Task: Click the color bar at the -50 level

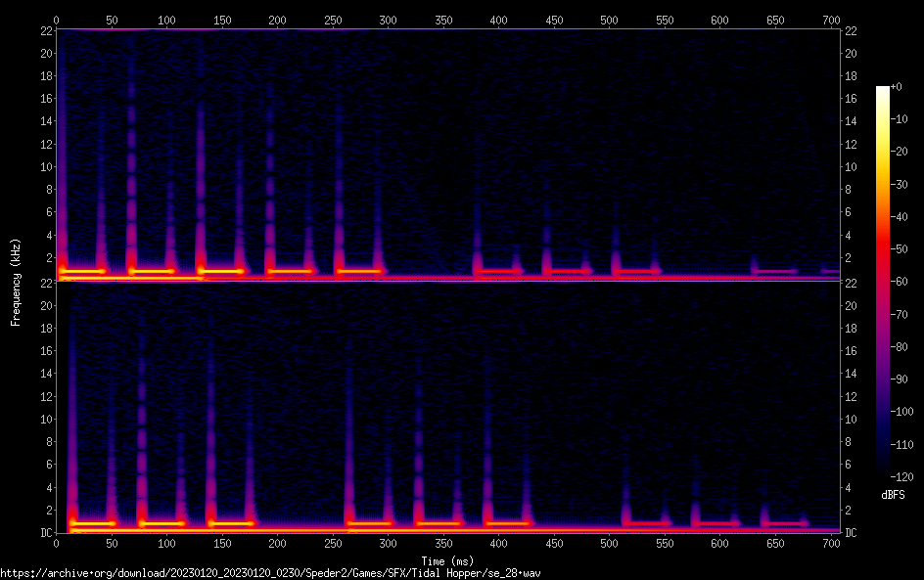Action: [x=883, y=249]
